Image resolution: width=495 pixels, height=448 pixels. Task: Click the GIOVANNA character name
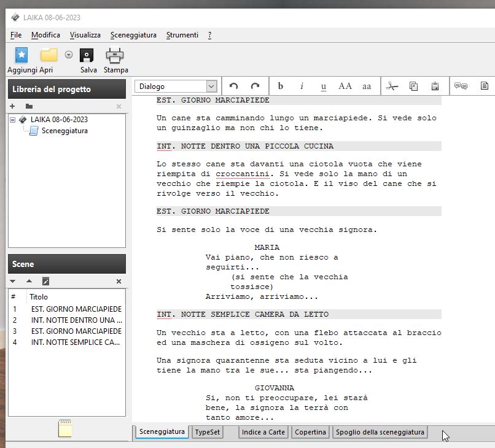pyautogui.click(x=275, y=388)
